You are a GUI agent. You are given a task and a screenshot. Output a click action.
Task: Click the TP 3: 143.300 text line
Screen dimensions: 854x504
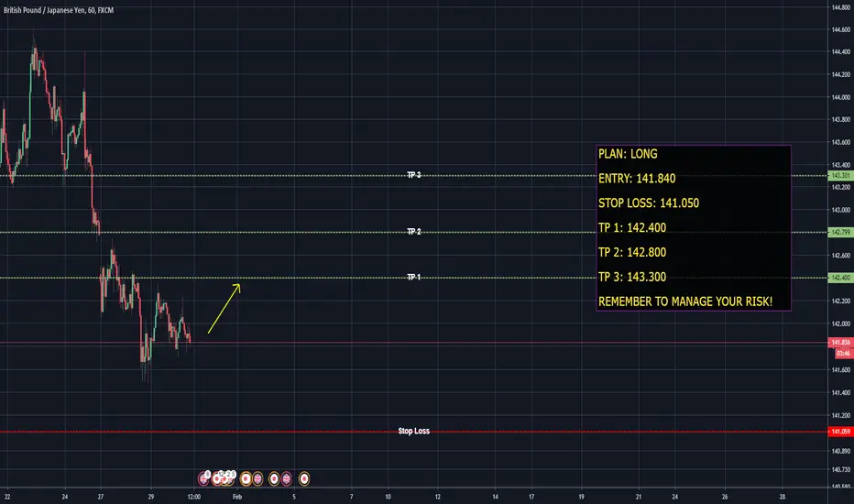(x=631, y=277)
